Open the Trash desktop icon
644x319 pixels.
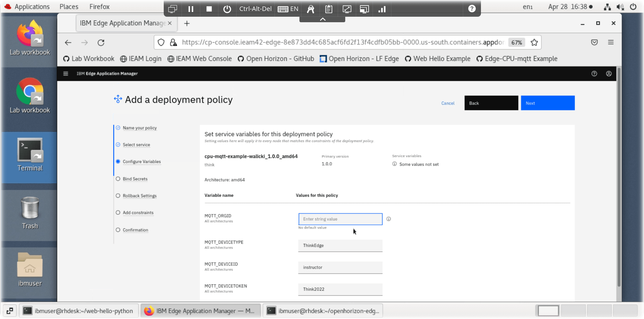(30, 213)
